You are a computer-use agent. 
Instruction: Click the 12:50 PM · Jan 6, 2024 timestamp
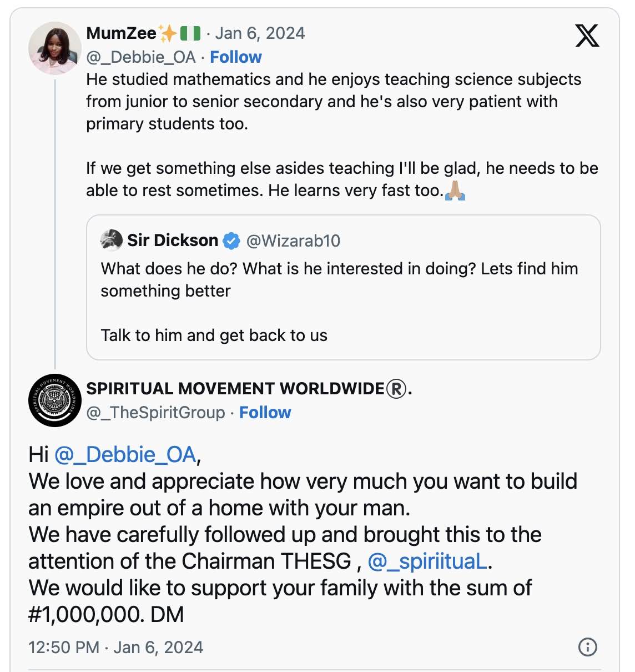click(x=115, y=648)
